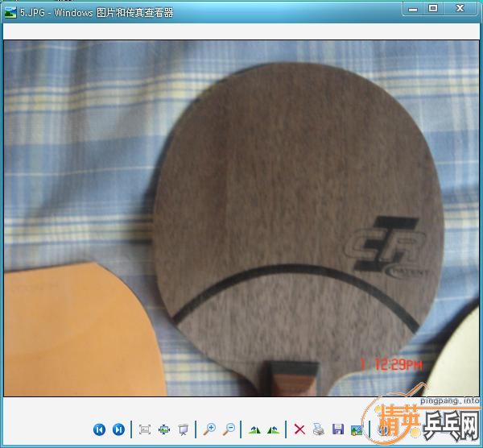Rotate the image clockwise
Image resolution: width=483 pixels, height=448 pixels.
click(254, 429)
